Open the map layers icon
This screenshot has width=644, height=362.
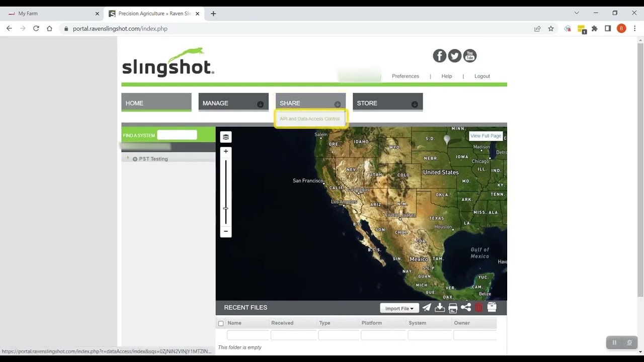point(226,137)
